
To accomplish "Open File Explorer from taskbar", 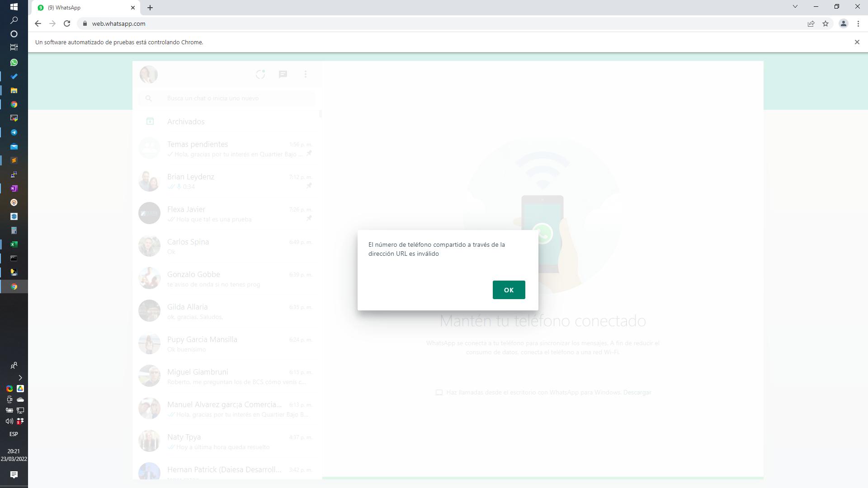I will tap(14, 90).
